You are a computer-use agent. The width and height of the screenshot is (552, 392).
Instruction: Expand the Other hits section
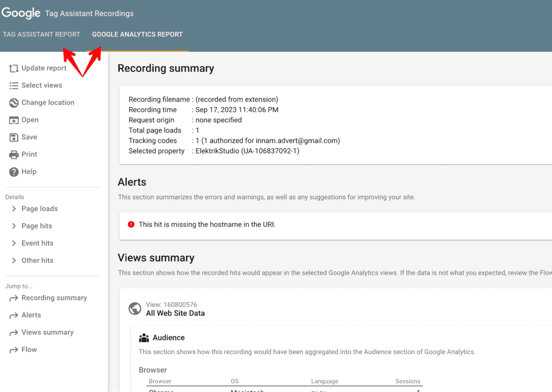(x=13, y=260)
